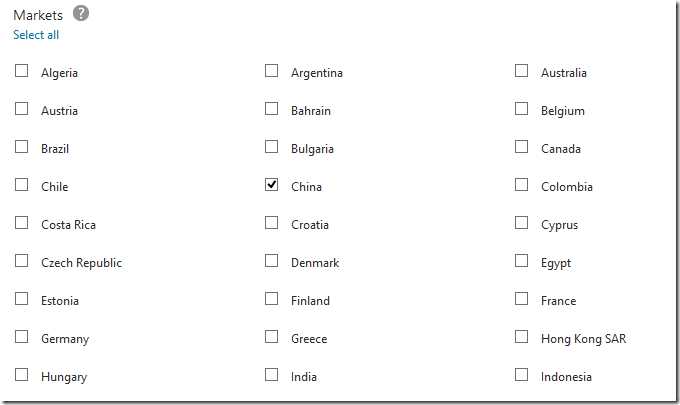The height and width of the screenshot is (405, 680).
Task: Tick the Belgium market checkbox
Action: click(x=522, y=109)
